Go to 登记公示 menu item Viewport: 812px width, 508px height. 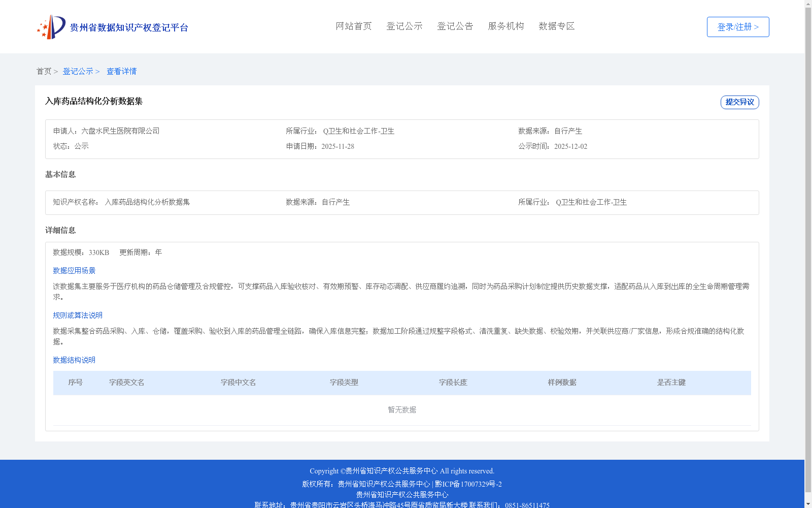(404, 26)
